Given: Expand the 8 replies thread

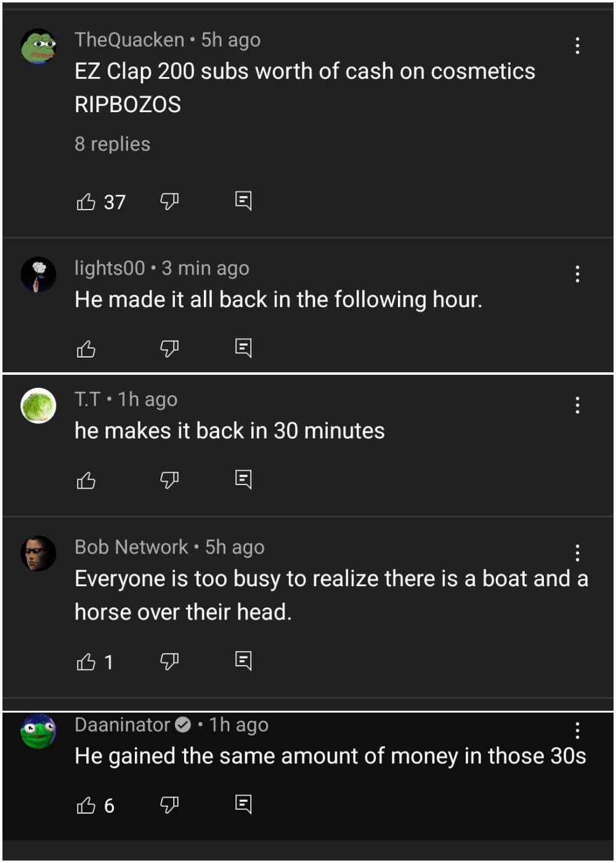Looking at the screenshot, I should tap(112, 144).
